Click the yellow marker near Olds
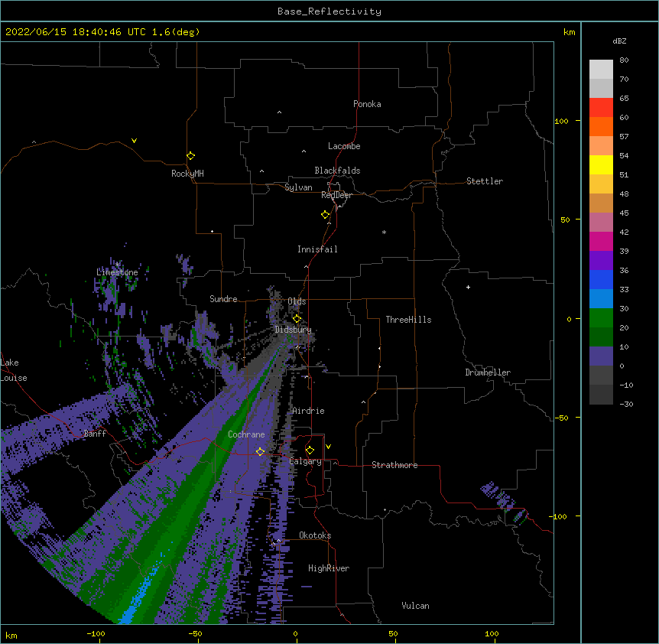The width and height of the screenshot is (659, 644). [x=297, y=318]
